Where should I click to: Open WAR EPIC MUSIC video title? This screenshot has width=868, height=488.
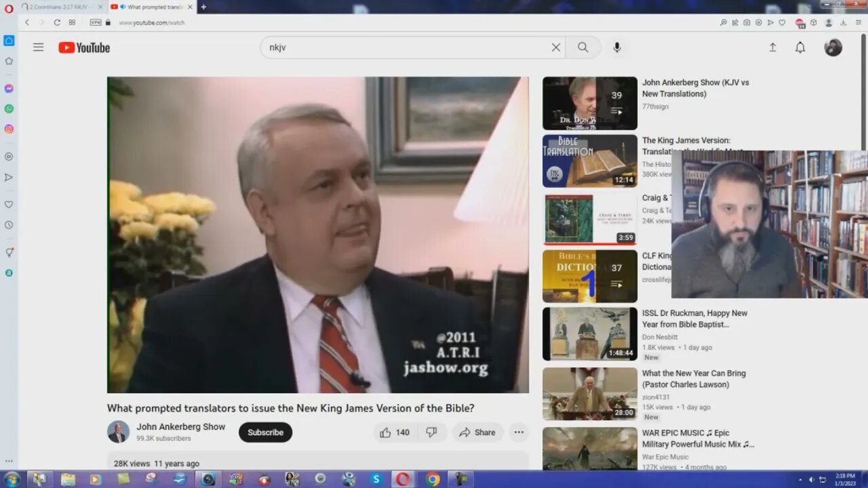[698, 439]
